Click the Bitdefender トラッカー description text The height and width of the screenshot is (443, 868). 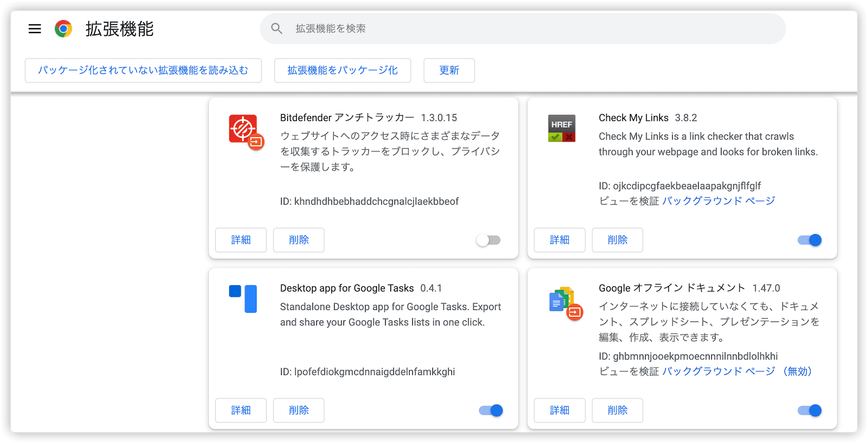pos(390,151)
